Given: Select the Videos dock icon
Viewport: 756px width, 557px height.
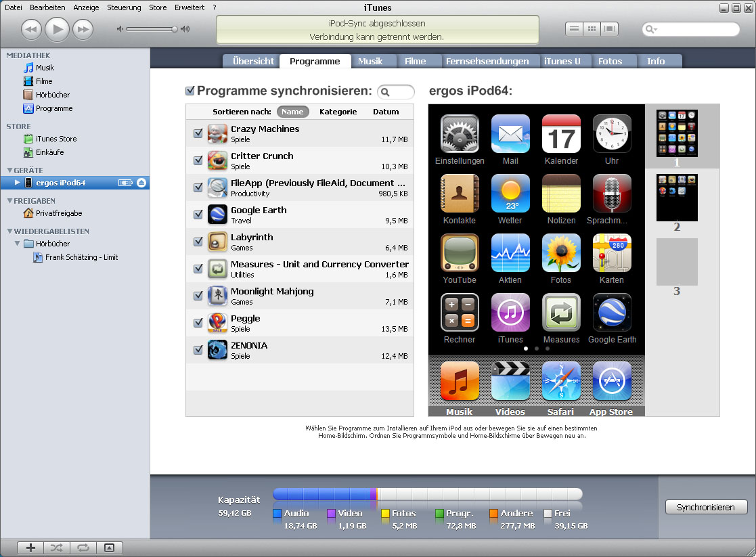Looking at the screenshot, I should point(510,381).
